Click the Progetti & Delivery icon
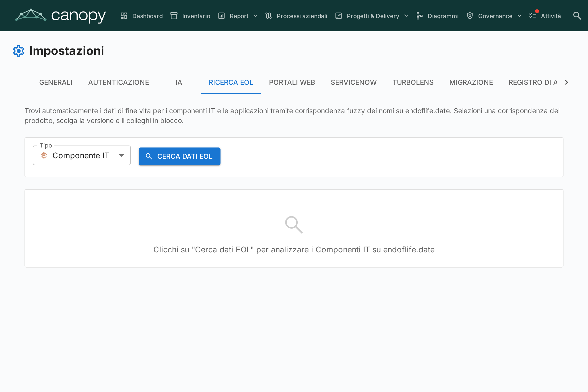Image resolution: width=588 pixels, height=392 pixels. [339, 16]
